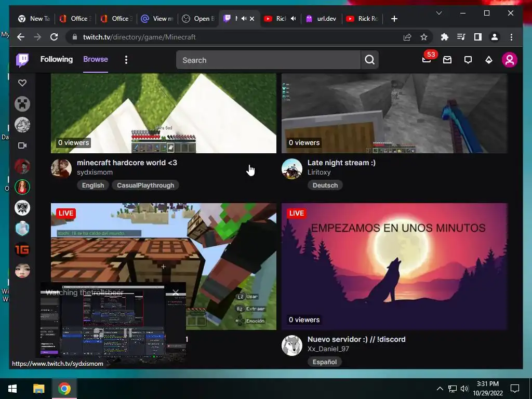Open the Windows Start menu
532x399 pixels.
[12, 389]
